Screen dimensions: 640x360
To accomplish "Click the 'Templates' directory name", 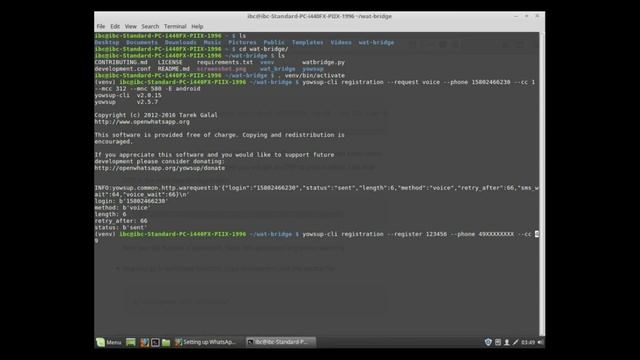I will click(307, 42).
